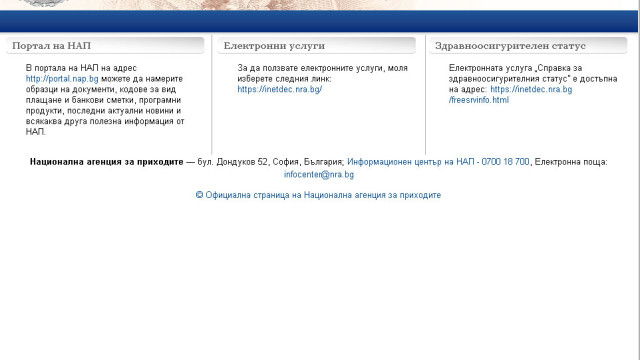Image resolution: width=640 pixels, height=360 pixels.
Task: Click the text 'За да ползвате електронните услуги'
Action: point(311,68)
